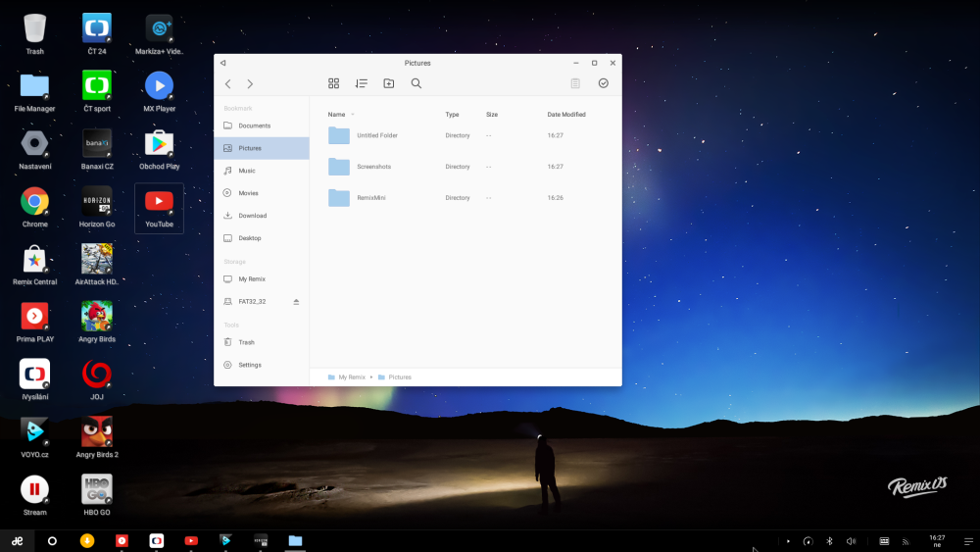
Task: Open Stream desktop app
Action: pos(34,496)
